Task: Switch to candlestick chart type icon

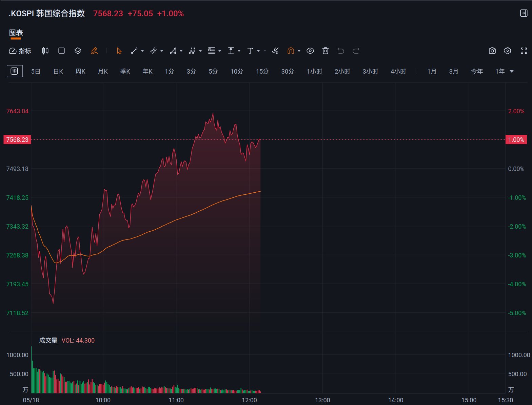Action: [45, 51]
